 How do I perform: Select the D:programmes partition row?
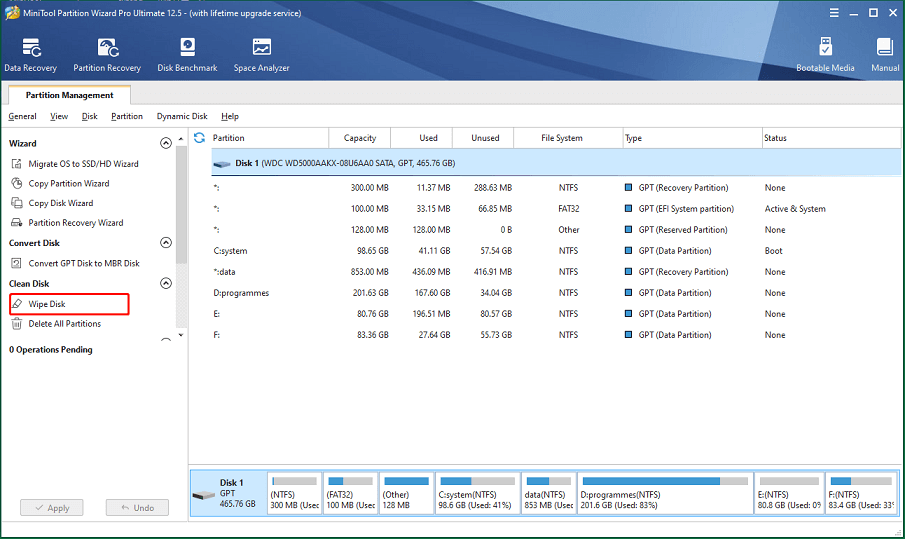click(x=556, y=293)
